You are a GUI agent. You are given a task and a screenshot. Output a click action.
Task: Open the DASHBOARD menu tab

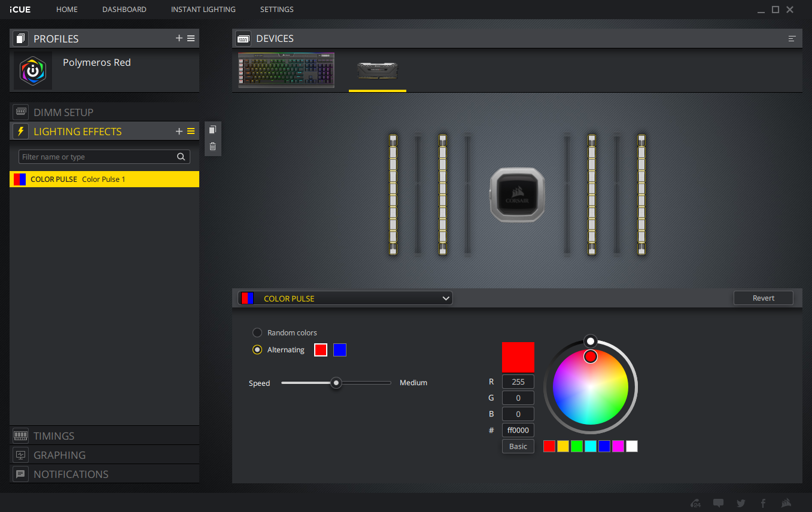click(x=124, y=10)
